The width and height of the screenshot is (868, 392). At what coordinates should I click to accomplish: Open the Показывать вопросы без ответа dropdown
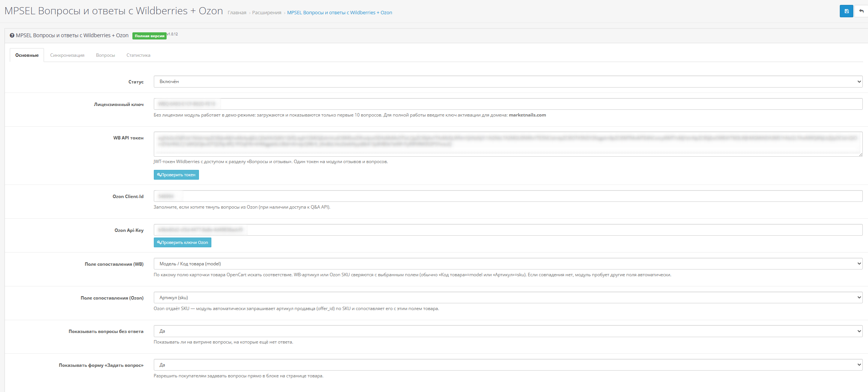pos(508,331)
